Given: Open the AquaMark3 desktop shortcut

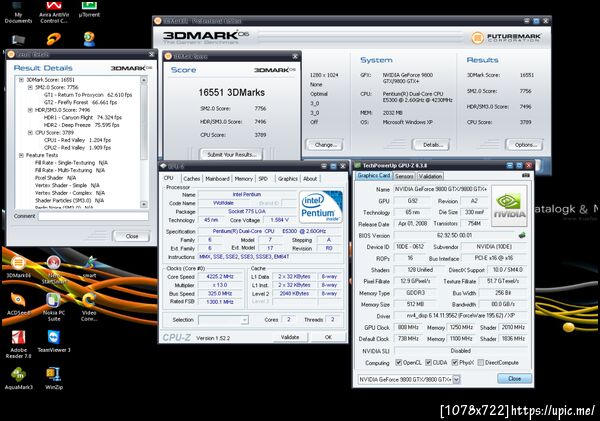Looking at the screenshot, I should tap(18, 379).
